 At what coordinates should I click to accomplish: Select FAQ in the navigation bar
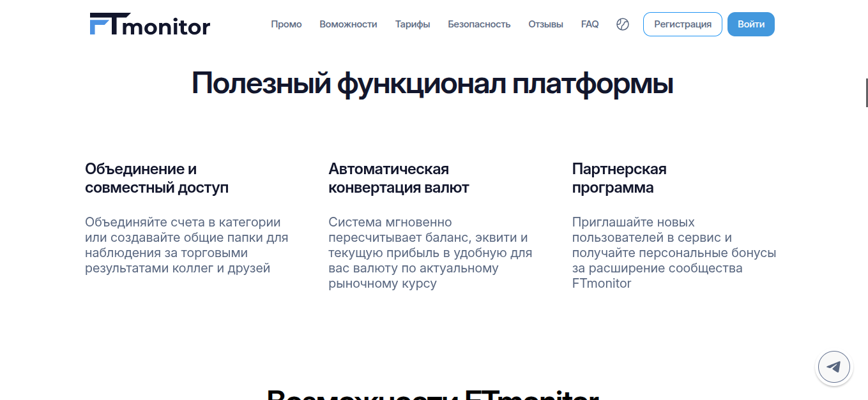590,24
